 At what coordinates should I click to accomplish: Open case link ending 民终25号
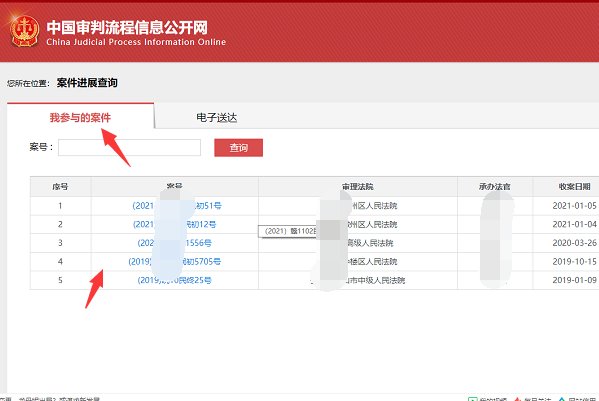pyautogui.click(x=175, y=280)
